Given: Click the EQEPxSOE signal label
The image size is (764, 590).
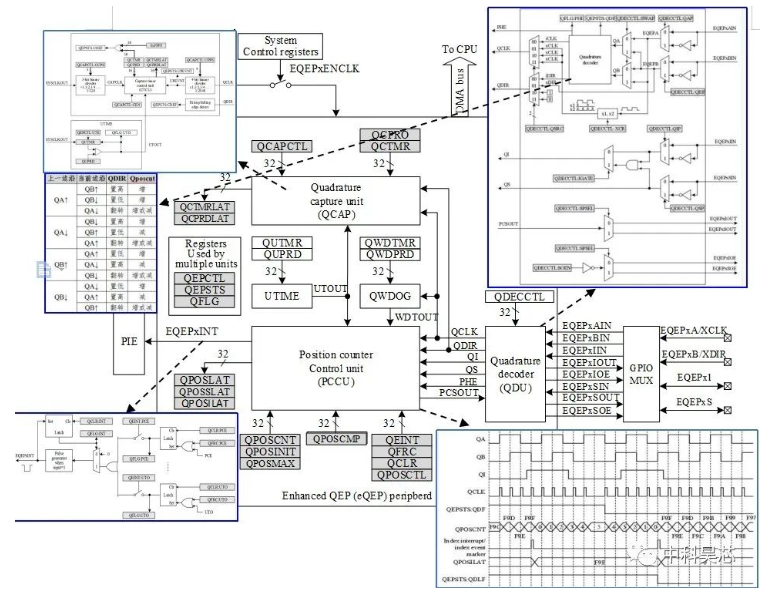Looking at the screenshot, I should coord(587,411).
